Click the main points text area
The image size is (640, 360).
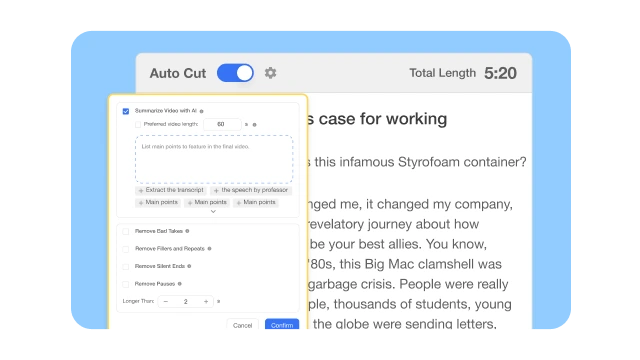pyautogui.click(x=214, y=159)
